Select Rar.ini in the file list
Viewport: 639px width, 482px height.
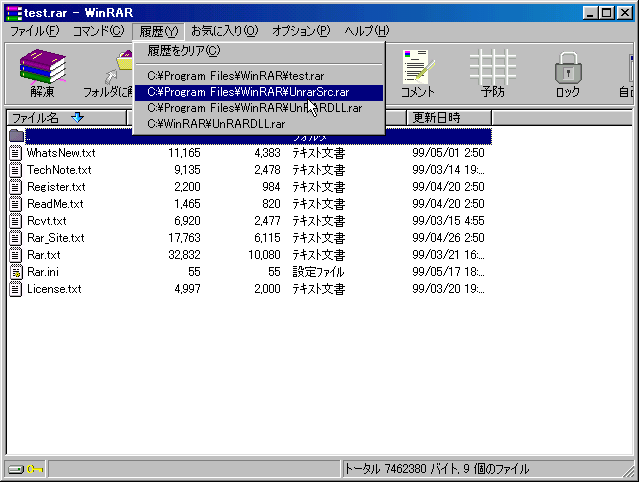tap(43, 272)
